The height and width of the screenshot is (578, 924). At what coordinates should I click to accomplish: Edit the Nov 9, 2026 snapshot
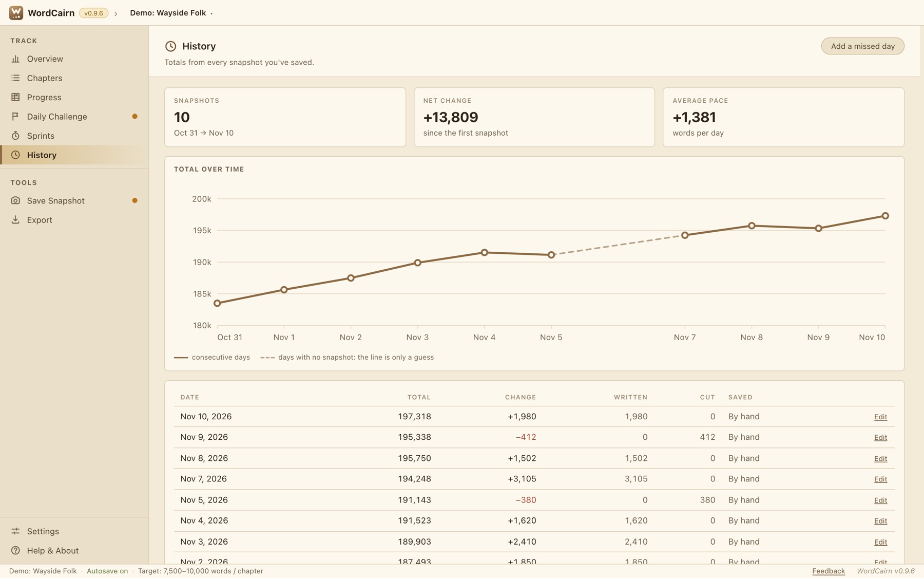(880, 438)
